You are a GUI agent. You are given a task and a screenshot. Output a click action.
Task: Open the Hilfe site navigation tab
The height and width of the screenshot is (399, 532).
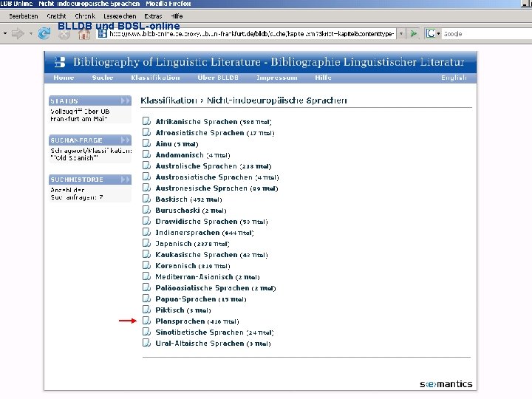[323, 78]
